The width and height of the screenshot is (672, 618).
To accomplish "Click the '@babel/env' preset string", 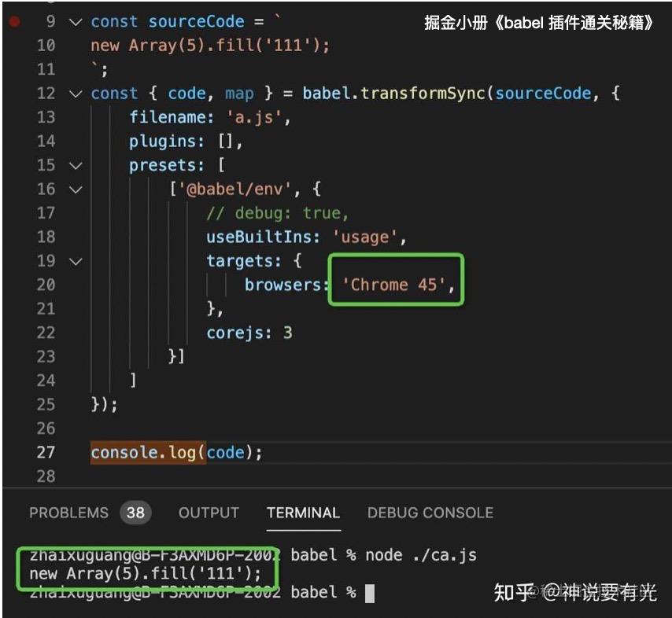I will click(x=234, y=189).
